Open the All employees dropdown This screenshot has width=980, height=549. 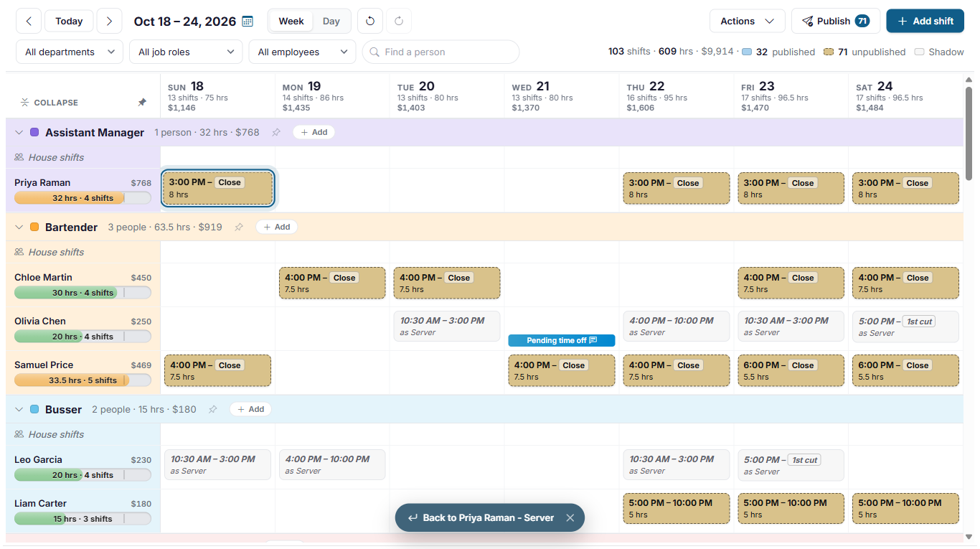click(303, 52)
